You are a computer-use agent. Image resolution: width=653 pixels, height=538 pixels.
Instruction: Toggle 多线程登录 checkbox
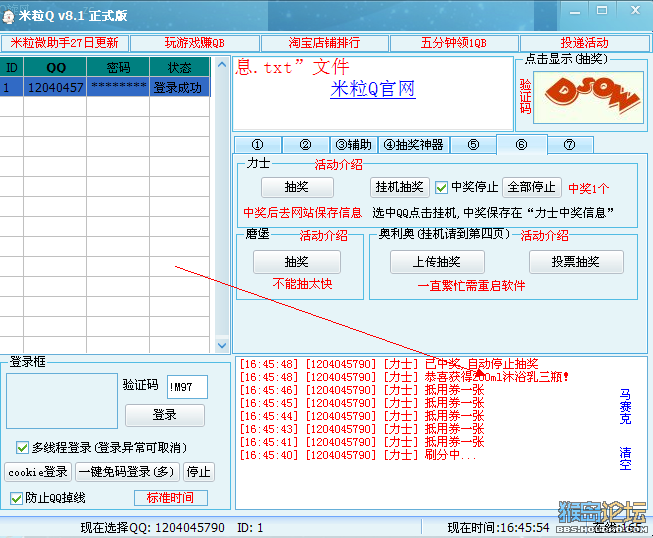click(22, 448)
